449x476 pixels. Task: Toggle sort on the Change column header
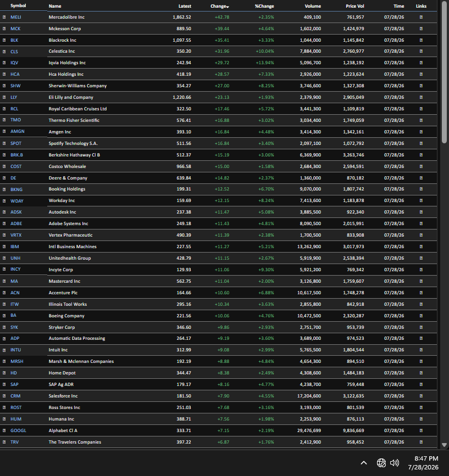(x=220, y=6)
